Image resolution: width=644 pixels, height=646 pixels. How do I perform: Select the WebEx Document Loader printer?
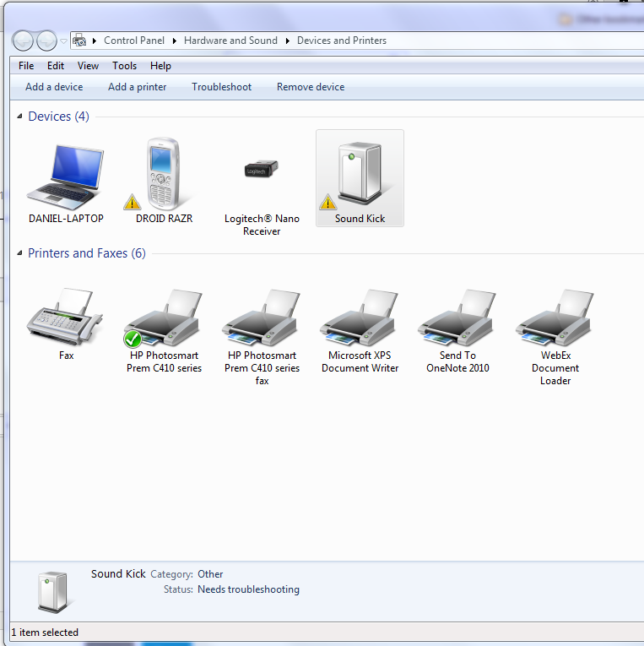(555, 319)
